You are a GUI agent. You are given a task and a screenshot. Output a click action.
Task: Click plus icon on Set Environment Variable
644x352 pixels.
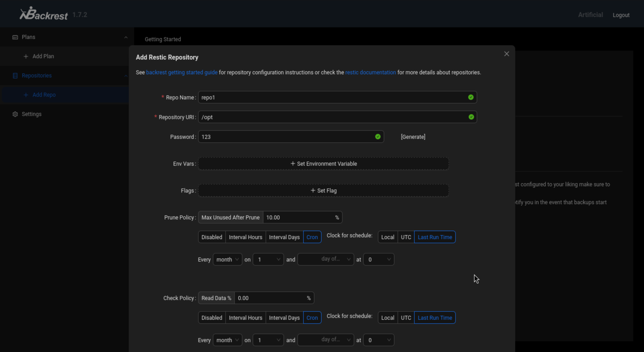tap(293, 163)
